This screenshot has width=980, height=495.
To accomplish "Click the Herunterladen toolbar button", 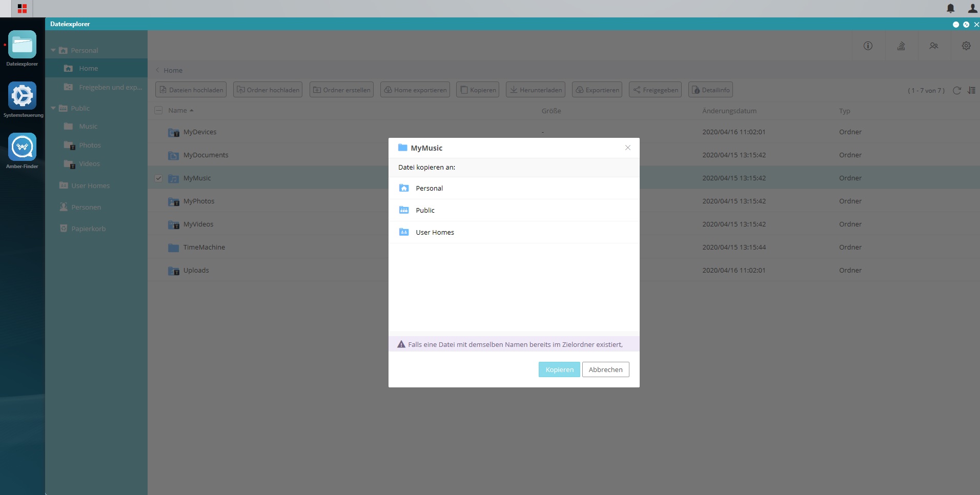I will (536, 90).
